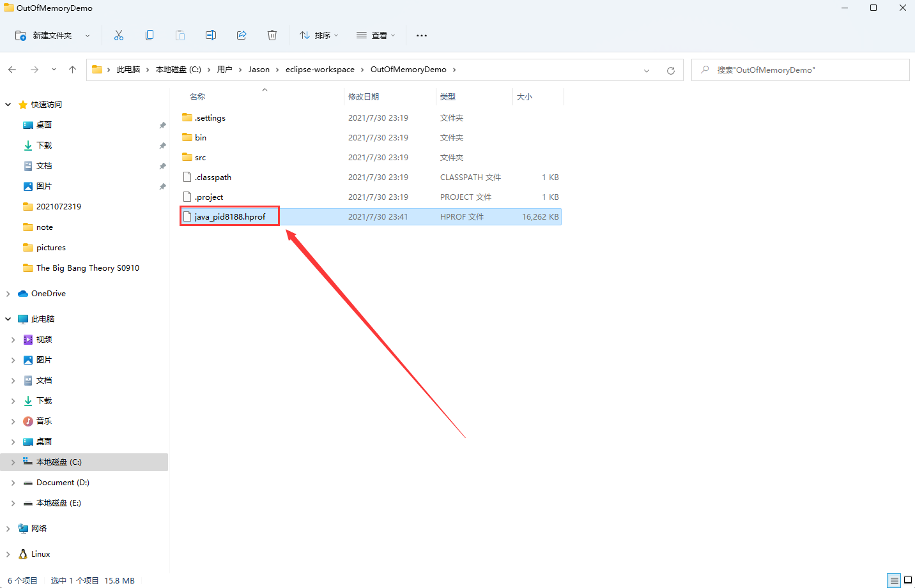This screenshot has height=588, width=915.
Task: Click the Share icon in toolbar
Action: (242, 36)
